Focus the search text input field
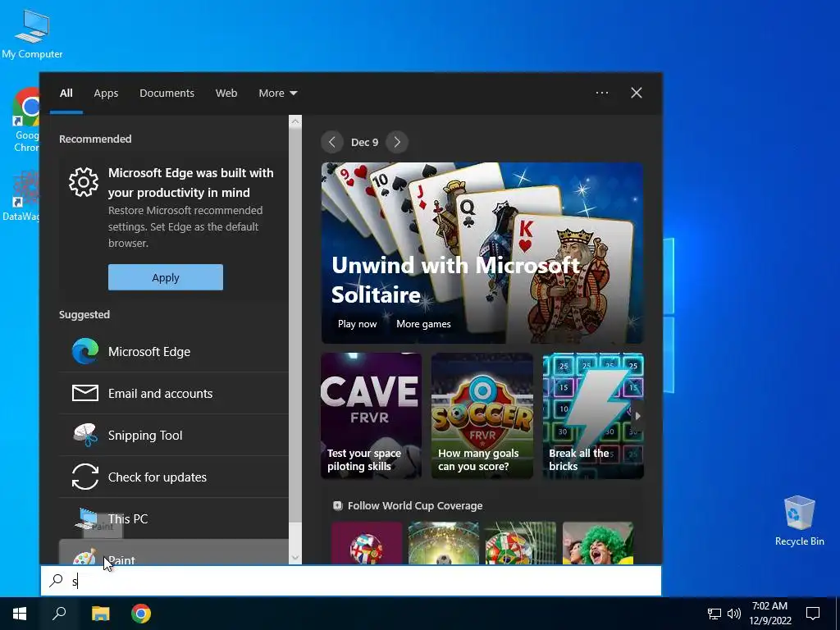The image size is (840, 630). click(x=351, y=581)
